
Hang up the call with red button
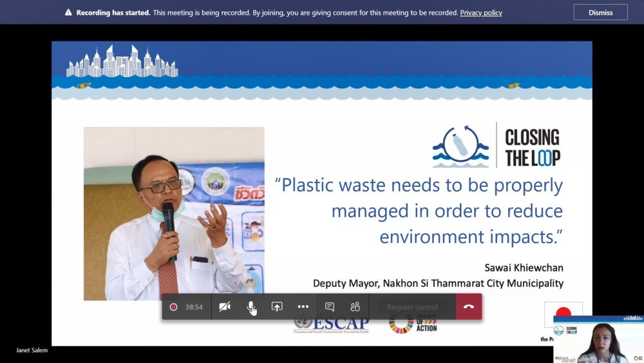coord(469,307)
